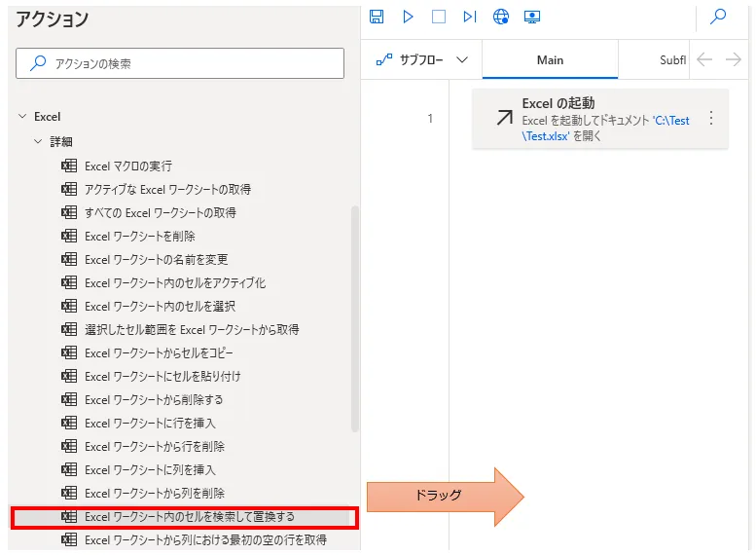Click the search magnifier in toolbar

tap(718, 17)
